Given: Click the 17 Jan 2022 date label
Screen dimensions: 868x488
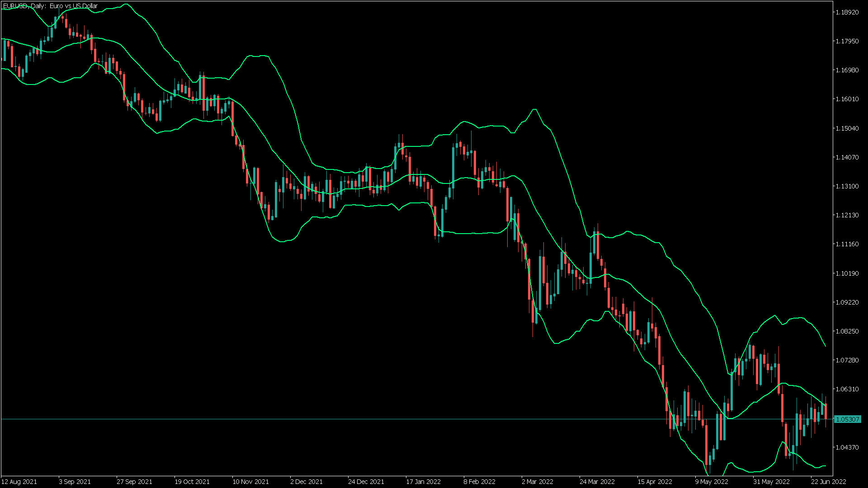Looking at the screenshot, I should coord(423,482).
